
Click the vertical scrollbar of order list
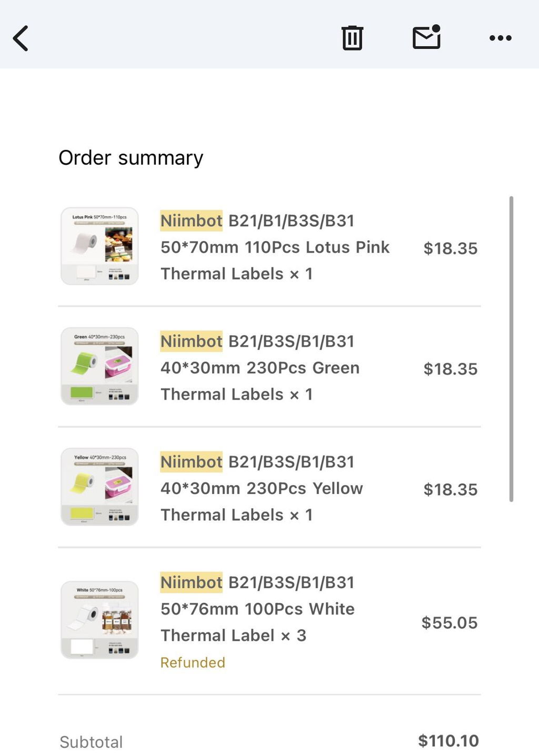511,349
